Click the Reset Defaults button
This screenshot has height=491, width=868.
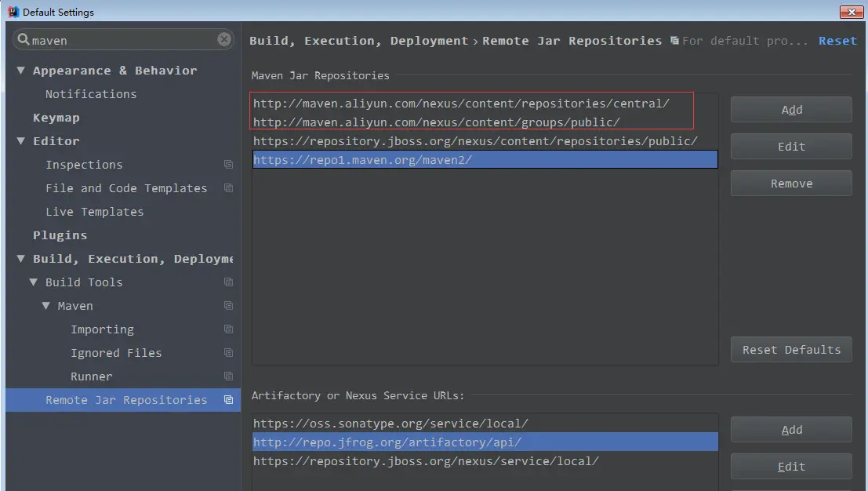pyautogui.click(x=790, y=349)
